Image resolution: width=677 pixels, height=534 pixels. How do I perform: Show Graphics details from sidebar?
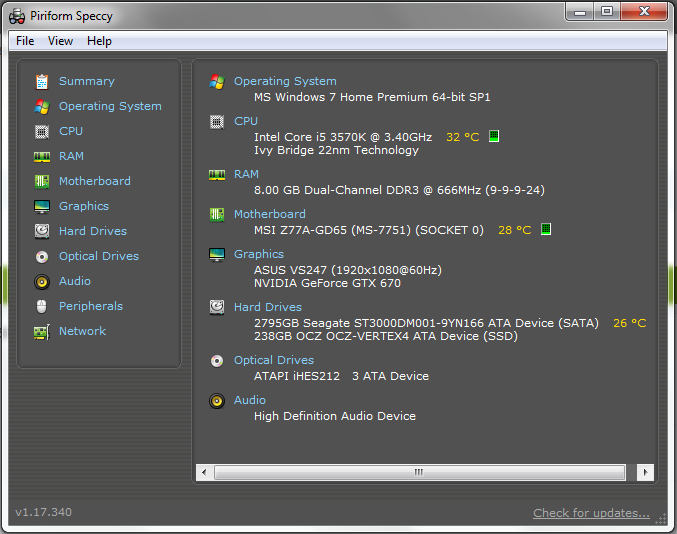(84, 206)
